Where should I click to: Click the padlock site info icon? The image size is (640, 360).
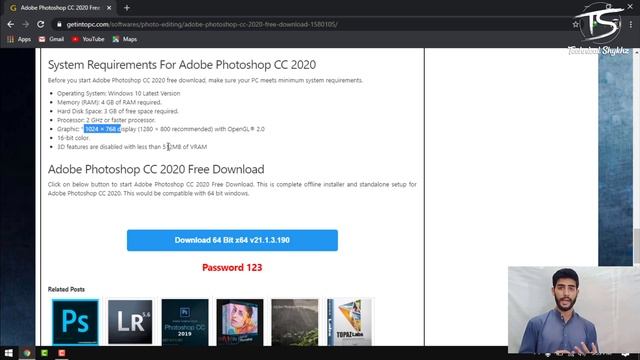pos(59,24)
